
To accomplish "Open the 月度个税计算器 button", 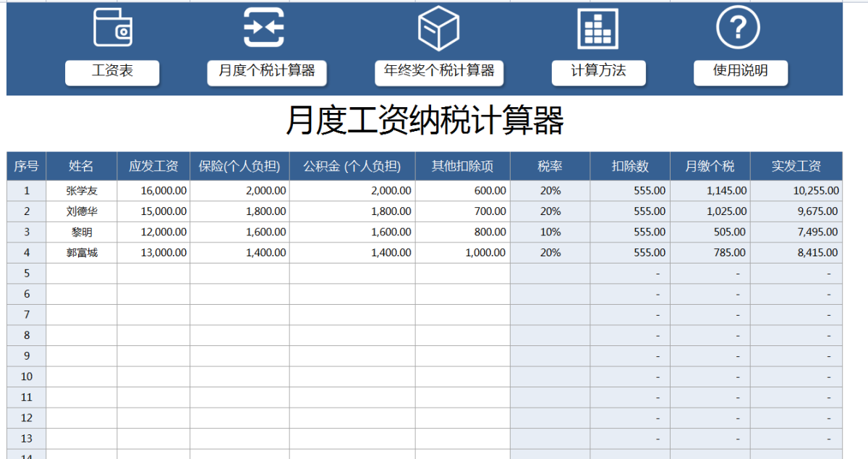I will 267,72.
